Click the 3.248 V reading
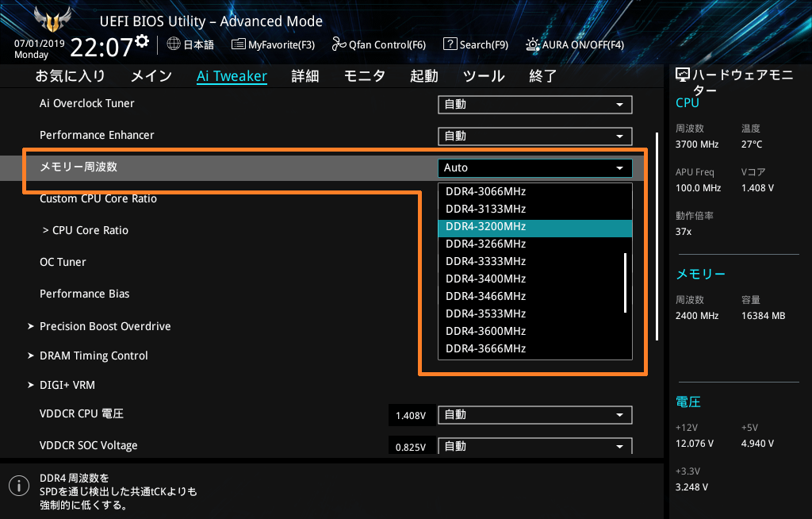The width and height of the screenshot is (812, 519). (x=691, y=487)
